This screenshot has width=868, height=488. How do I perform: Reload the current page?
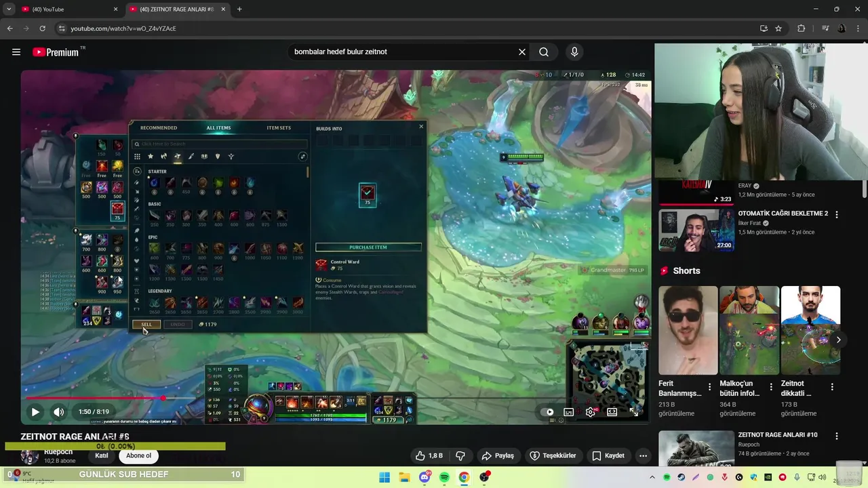pyautogui.click(x=42, y=28)
